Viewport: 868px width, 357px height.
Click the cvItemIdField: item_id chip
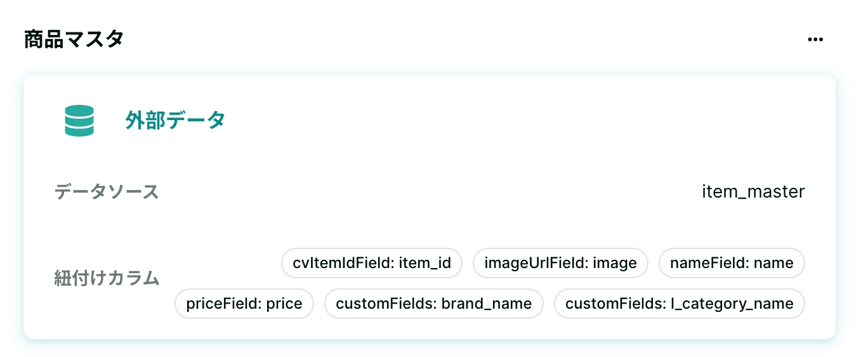pyautogui.click(x=372, y=263)
